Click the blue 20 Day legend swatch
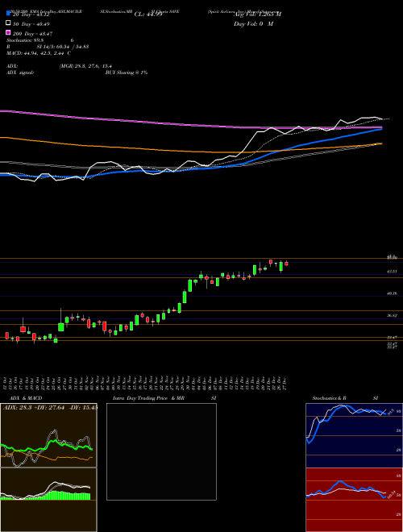 [8, 13]
